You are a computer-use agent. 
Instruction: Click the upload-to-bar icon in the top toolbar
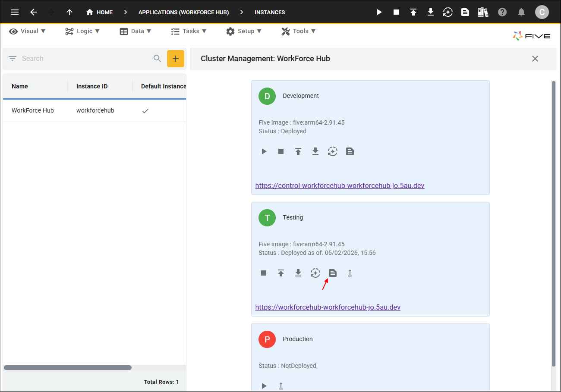(x=413, y=12)
